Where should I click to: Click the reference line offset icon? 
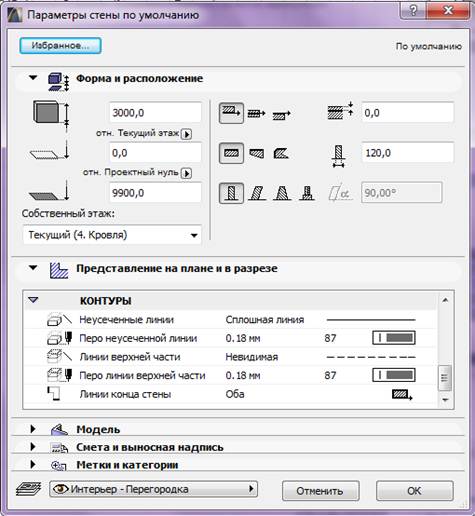click(340, 111)
